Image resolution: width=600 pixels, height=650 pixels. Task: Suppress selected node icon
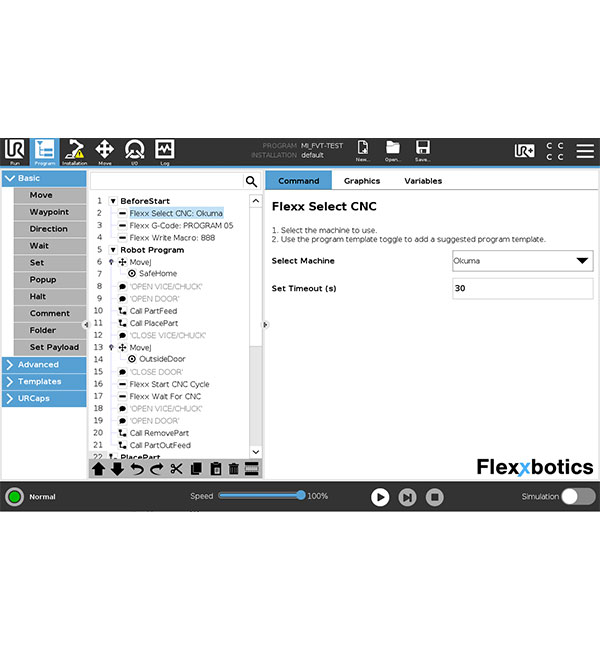pyautogui.click(x=252, y=469)
